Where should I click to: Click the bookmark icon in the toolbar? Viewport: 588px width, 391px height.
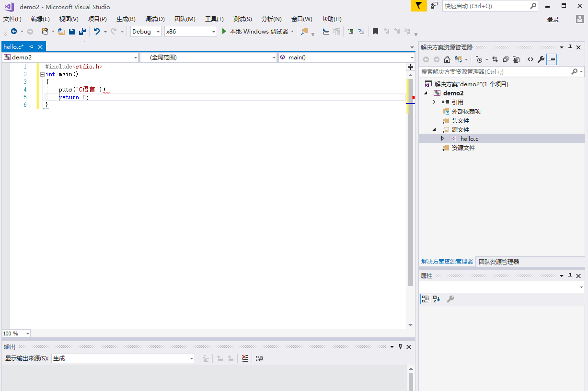coord(375,32)
